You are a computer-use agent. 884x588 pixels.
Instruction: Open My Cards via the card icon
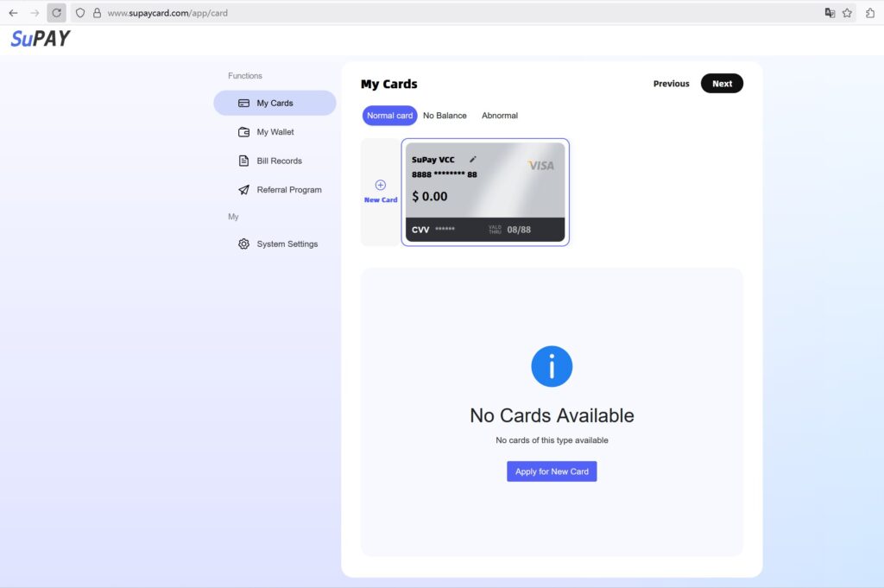click(x=244, y=103)
